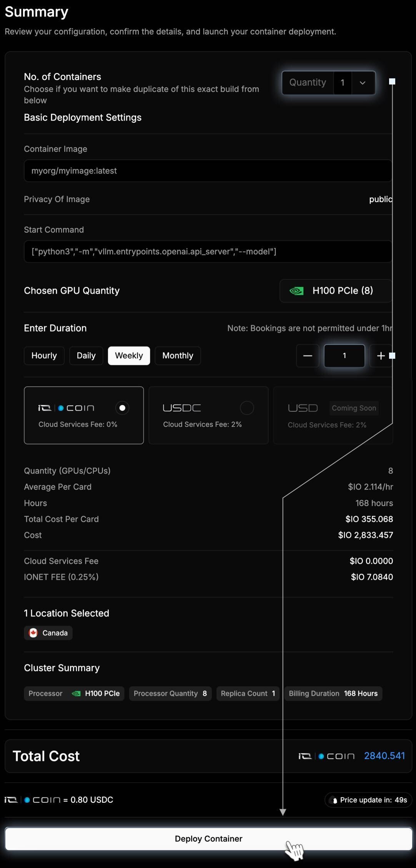Screen dimensions: 416x868
Task: Select the Daily duration tab
Action: point(86,356)
